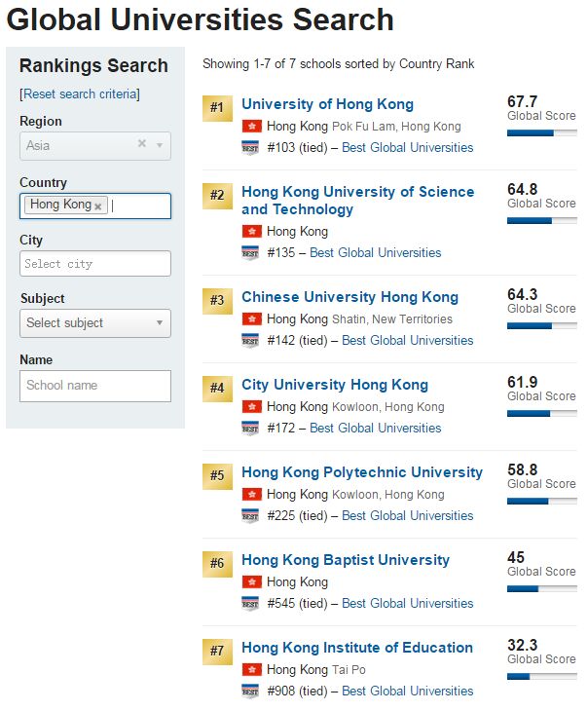The image size is (588, 711).
Task: Open University of Hong Kong link
Action: click(x=327, y=104)
